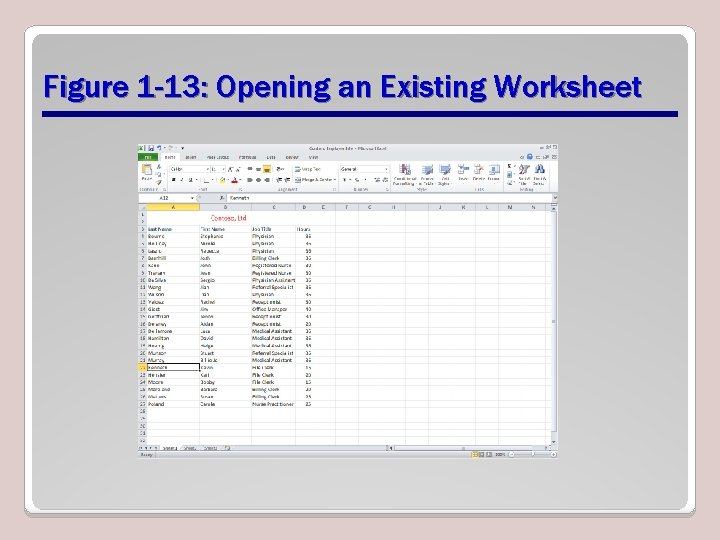Click the vertical scrollbar of the worksheet
The height and width of the screenshot is (540, 720).
pos(554,324)
